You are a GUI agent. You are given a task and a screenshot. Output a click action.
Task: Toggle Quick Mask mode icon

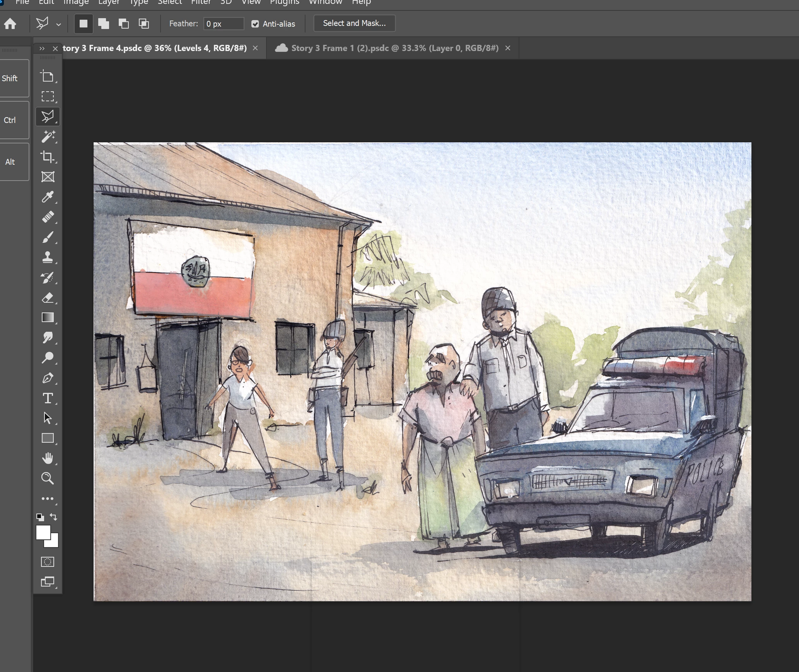point(48,562)
